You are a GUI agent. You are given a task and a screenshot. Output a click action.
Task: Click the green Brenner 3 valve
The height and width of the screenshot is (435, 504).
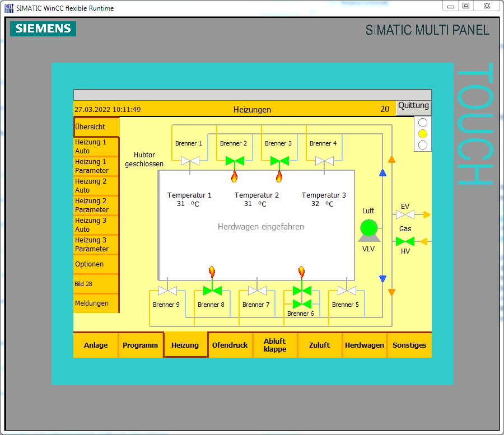[279, 161]
